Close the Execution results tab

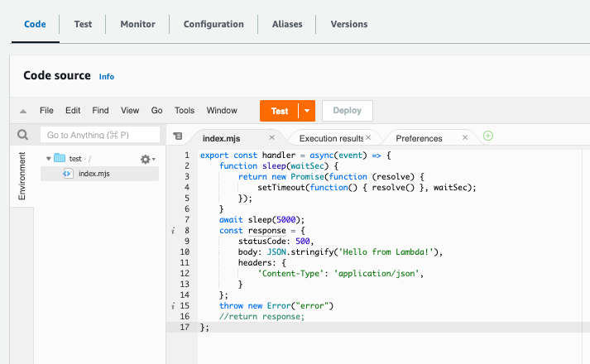pyautogui.click(x=368, y=137)
